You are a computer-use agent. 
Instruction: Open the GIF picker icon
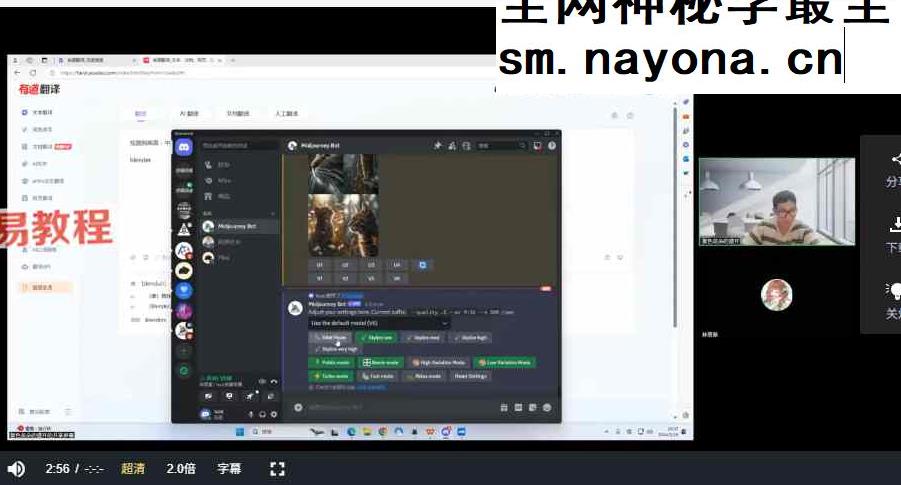point(518,407)
